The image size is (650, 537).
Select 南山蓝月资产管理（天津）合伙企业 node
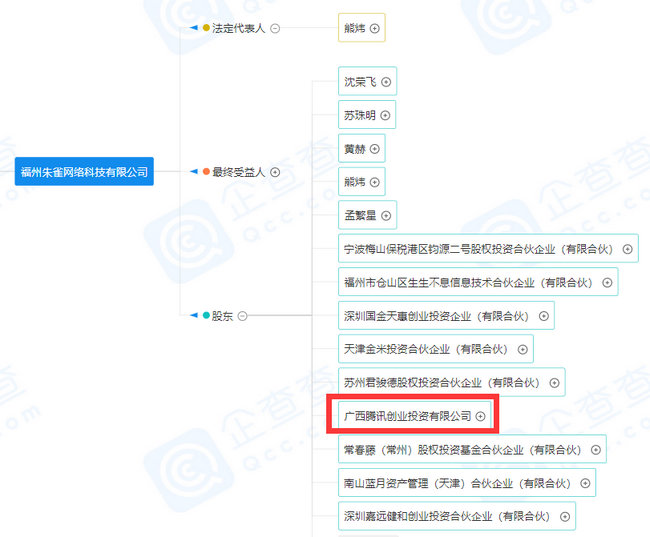click(455, 483)
